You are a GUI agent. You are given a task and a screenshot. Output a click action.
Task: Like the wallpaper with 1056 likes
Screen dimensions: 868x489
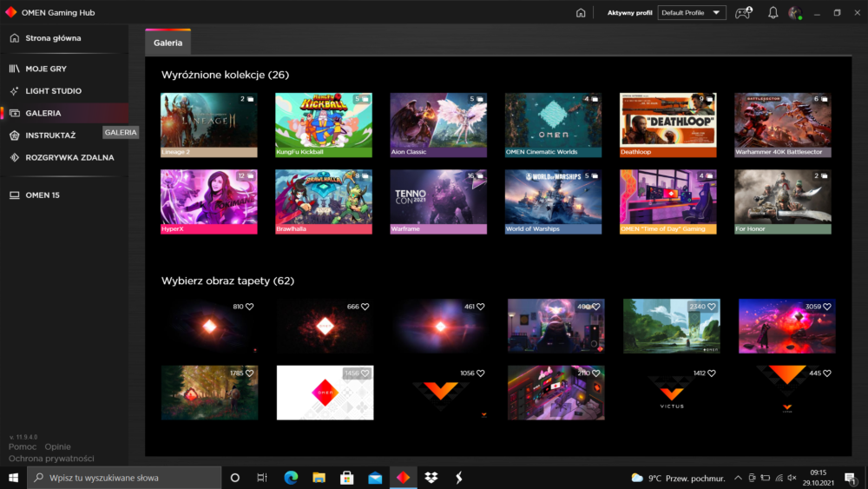(481, 373)
